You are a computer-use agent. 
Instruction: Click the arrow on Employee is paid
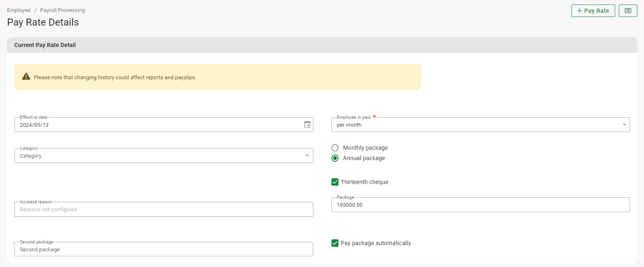coord(624,125)
